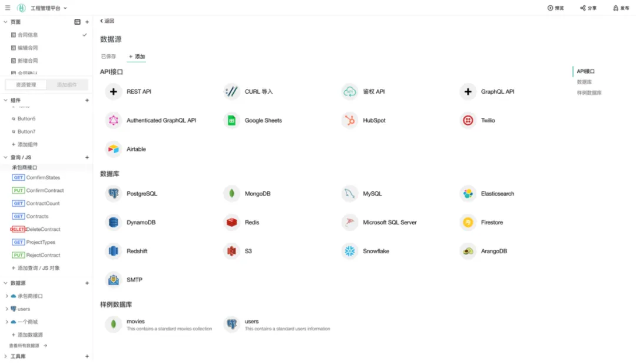This screenshot has width=636, height=364.
Task: Add a new page with plus icon
Action: [x=87, y=22]
